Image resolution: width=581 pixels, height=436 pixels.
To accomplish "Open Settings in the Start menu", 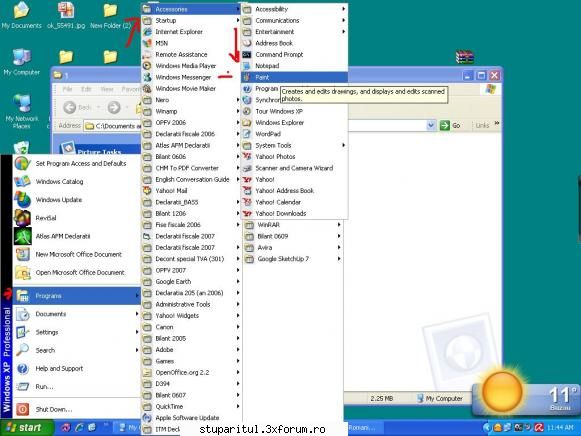I will click(77, 332).
